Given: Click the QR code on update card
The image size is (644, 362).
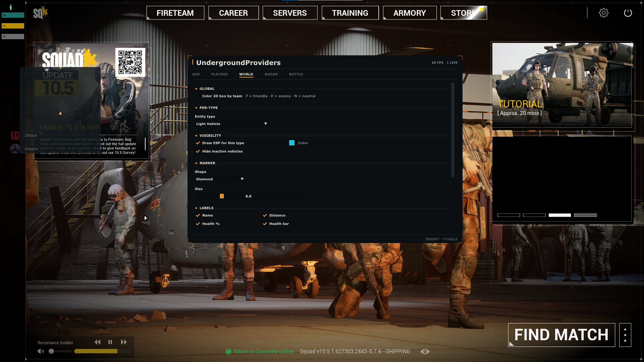Looking at the screenshot, I should 130,62.
